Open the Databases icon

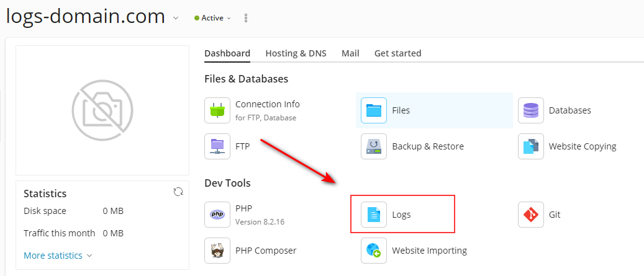click(531, 110)
